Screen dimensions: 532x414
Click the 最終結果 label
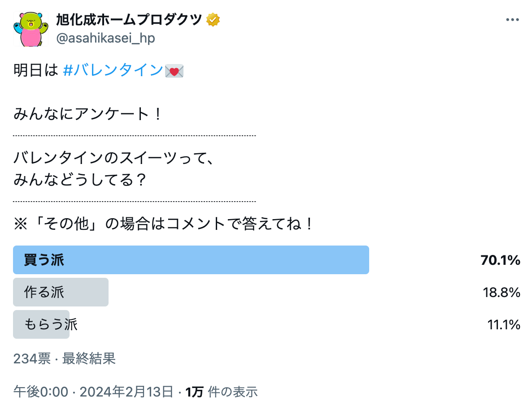coord(89,358)
